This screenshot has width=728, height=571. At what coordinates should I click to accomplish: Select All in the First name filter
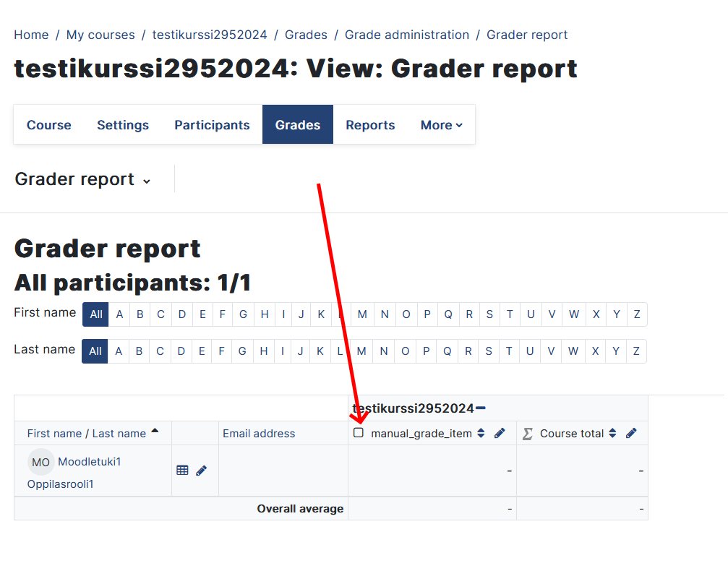(95, 314)
